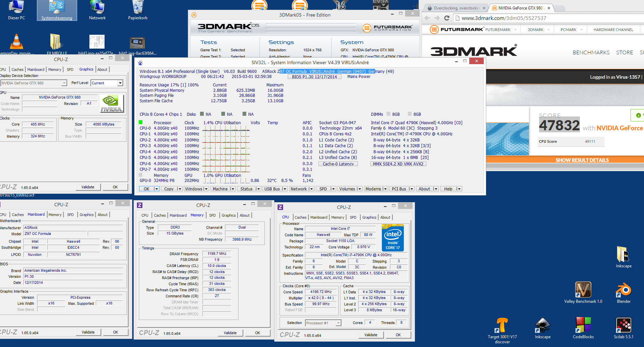
Task: Toggle the second DIMMs 8GB box in SIV
Action: point(410,114)
